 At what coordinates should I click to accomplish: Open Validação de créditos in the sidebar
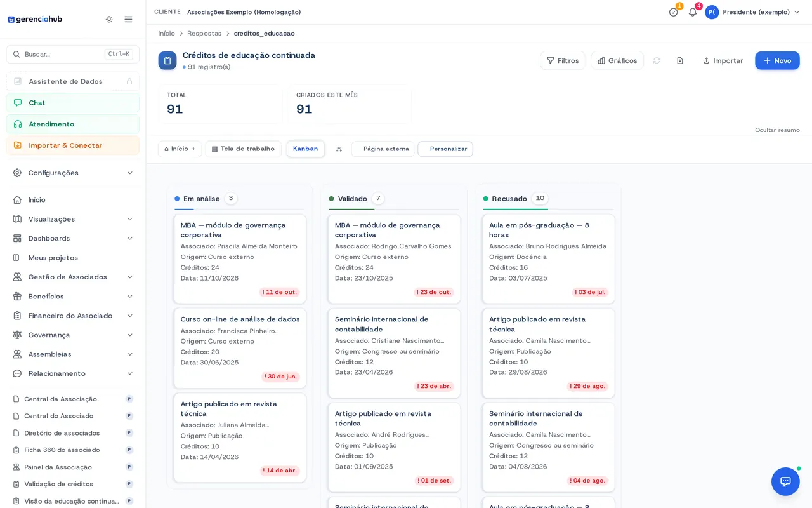point(73,484)
